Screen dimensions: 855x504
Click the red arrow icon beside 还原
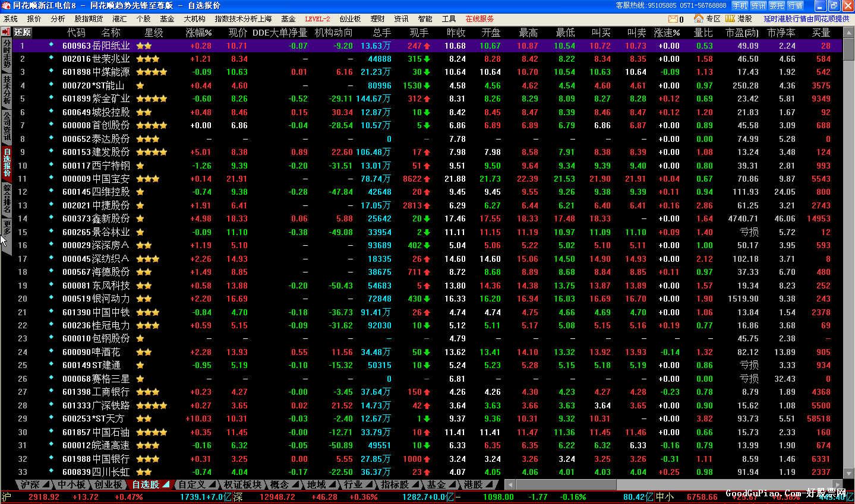tap(7, 32)
